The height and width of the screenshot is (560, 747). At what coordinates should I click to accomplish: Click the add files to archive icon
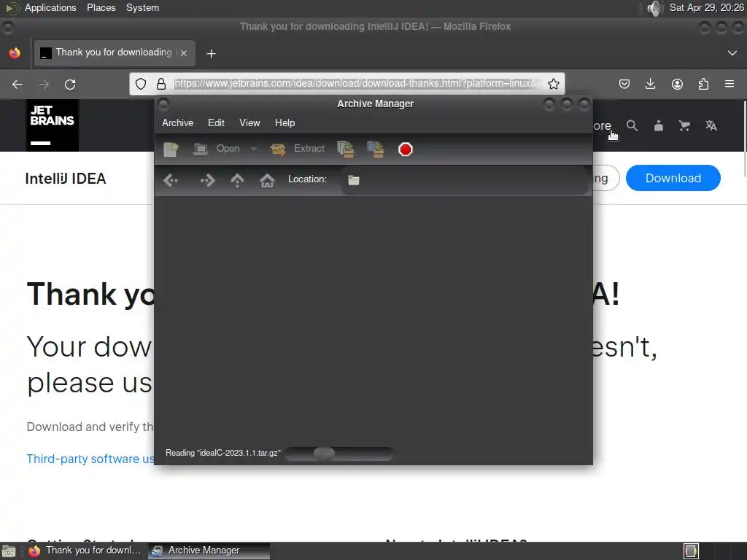(345, 149)
